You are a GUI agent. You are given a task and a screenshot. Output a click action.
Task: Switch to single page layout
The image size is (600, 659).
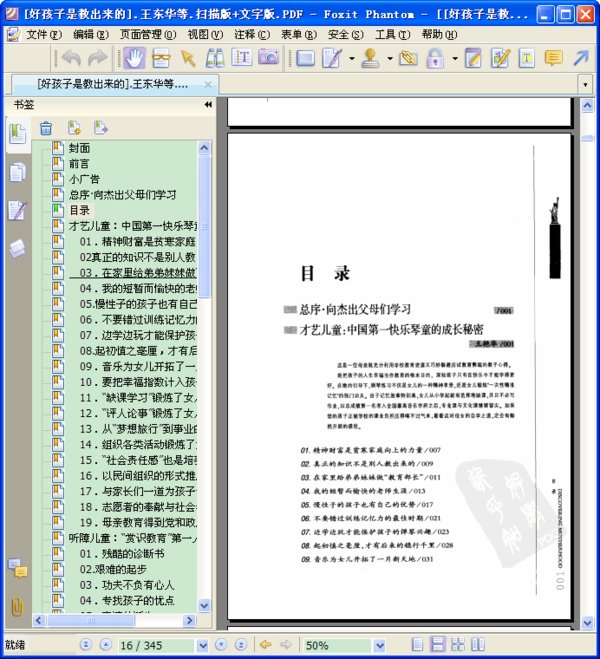coord(417,644)
